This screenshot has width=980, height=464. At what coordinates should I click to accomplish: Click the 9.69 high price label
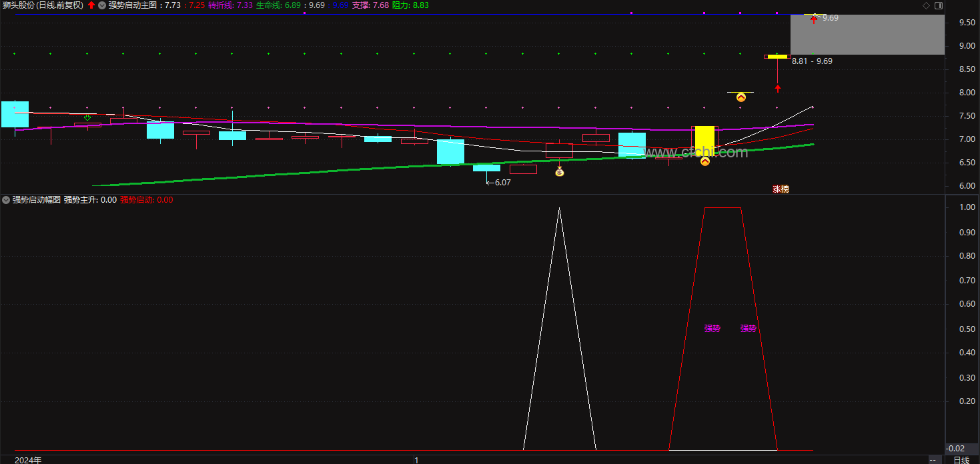click(831, 18)
